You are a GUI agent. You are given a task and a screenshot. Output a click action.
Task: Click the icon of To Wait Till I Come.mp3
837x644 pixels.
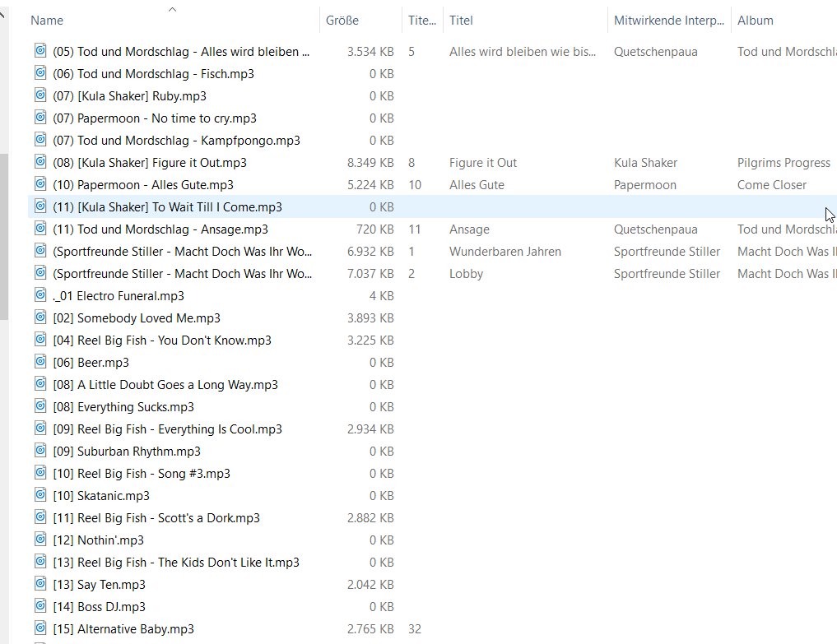pos(40,206)
